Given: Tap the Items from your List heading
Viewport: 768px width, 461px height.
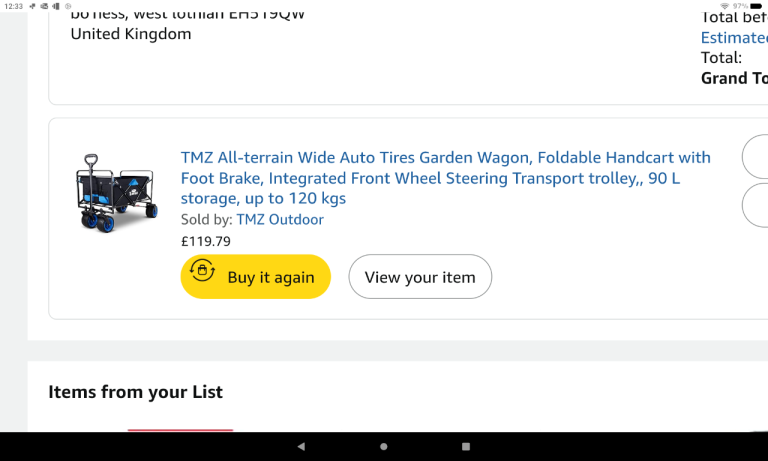Looking at the screenshot, I should pyautogui.click(x=135, y=392).
